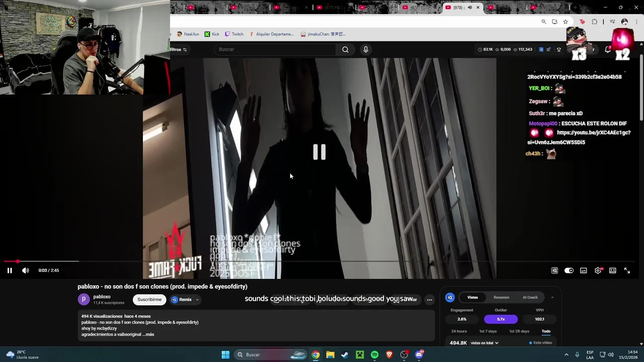Open the Chrome profile avatar

[624, 22]
